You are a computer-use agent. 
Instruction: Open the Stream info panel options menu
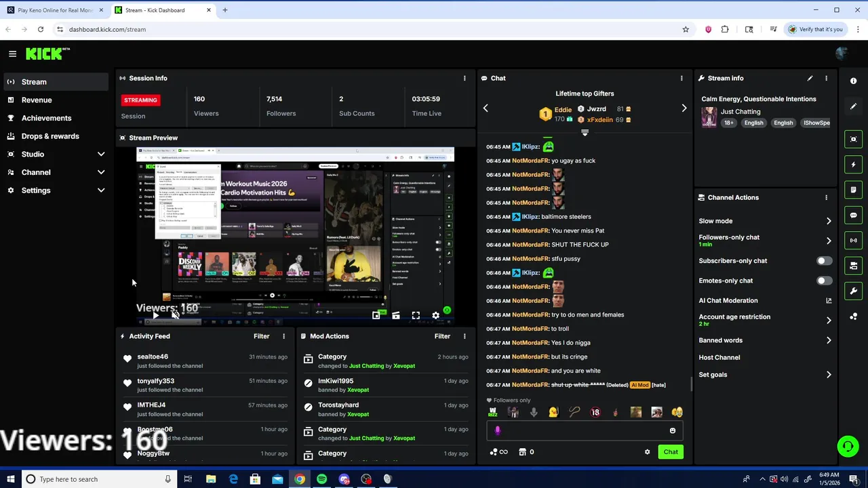[826, 79]
